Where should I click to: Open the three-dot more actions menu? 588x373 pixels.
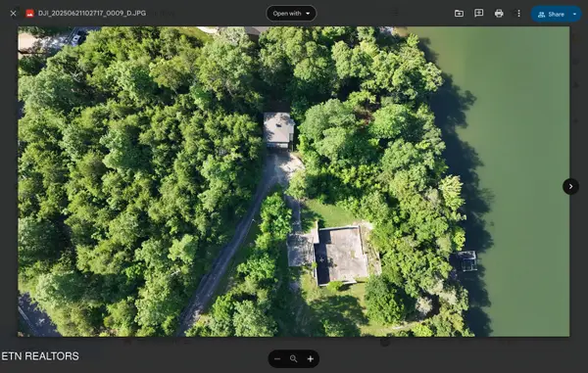pyautogui.click(x=518, y=14)
